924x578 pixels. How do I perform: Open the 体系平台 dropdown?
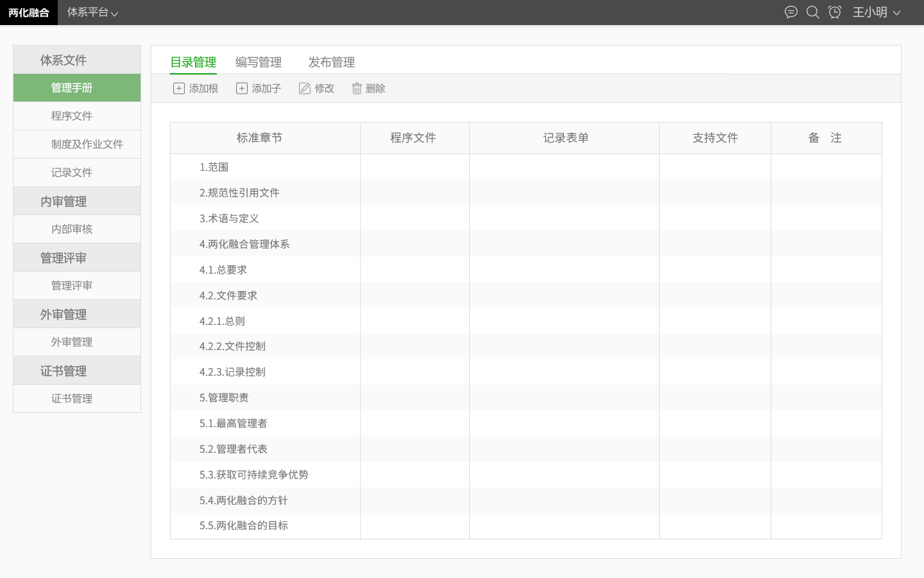point(92,12)
